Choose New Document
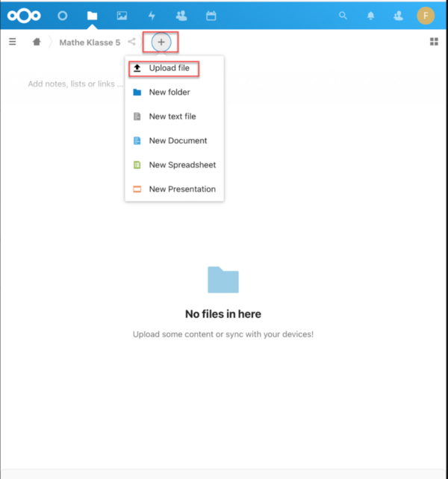 (174, 140)
